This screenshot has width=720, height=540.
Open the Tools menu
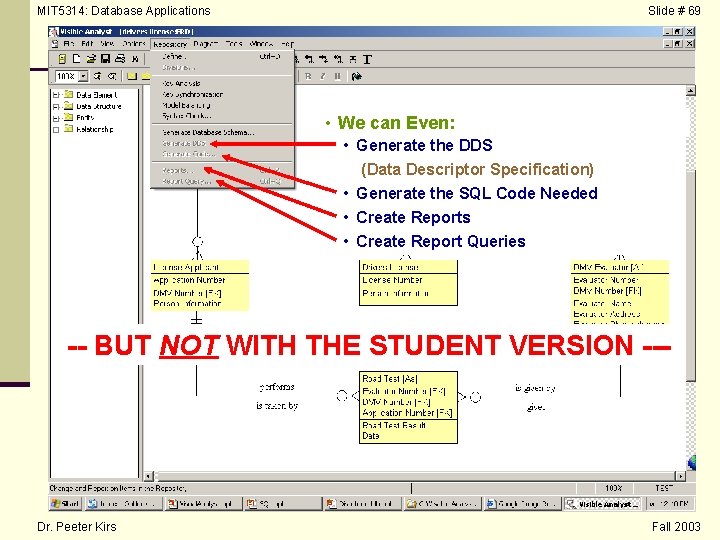pos(234,44)
